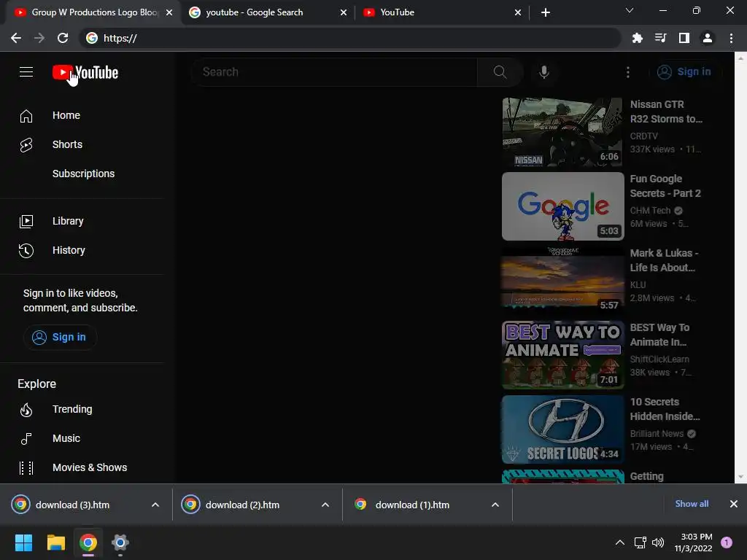Click the Shorts sidebar icon
747x560 pixels.
(x=26, y=145)
